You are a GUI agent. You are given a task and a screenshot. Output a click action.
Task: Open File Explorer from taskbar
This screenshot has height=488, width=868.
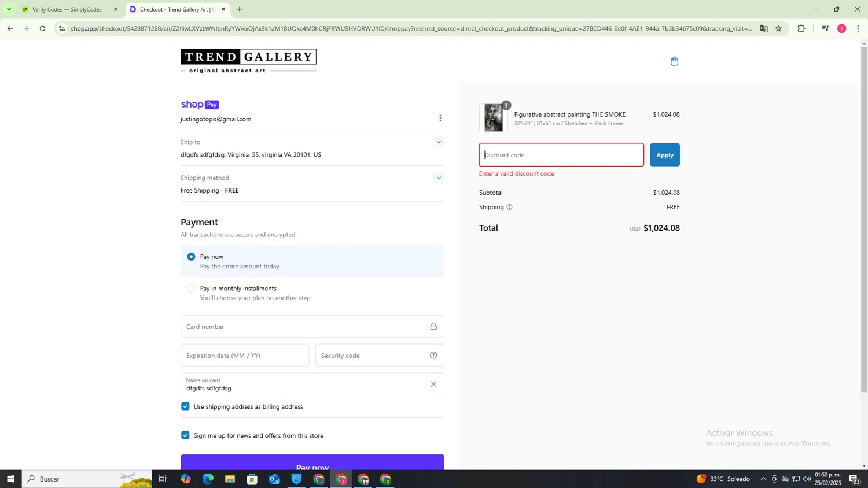tap(230, 479)
